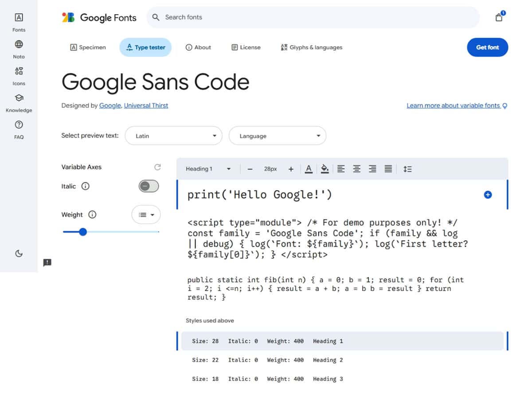Open the Glyphs & languages tab

tap(311, 47)
